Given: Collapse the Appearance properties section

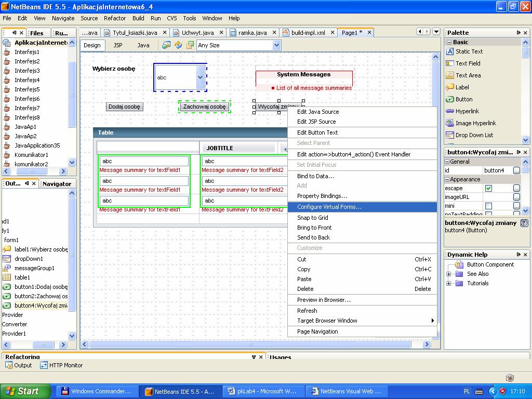Looking at the screenshot, I should [x=447, y=179].
